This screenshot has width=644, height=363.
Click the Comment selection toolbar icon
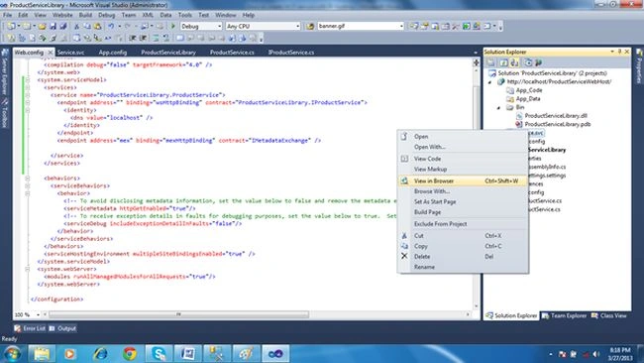pos(156,39)
